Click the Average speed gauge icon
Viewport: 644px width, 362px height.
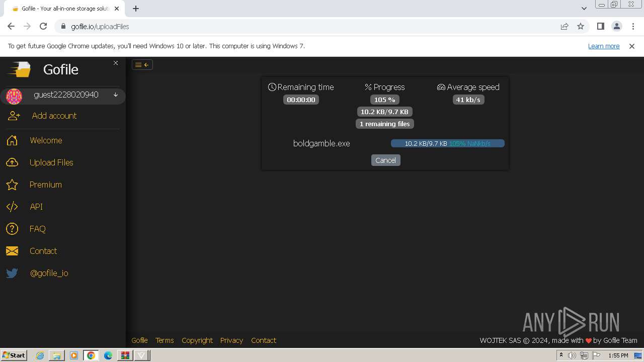(441, 87)
